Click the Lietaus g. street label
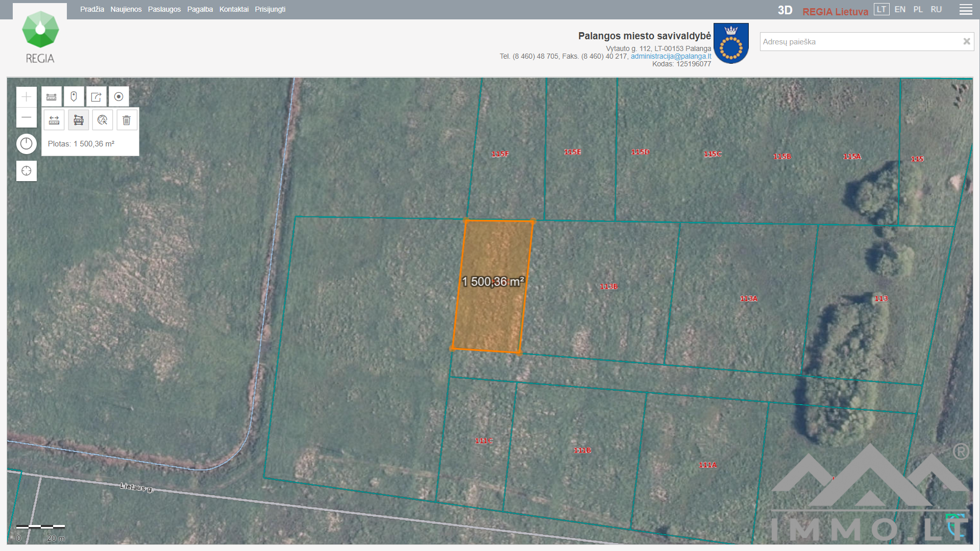Image resolution: width=980 pixels, height=551 pixels. (x=136, y=487)
